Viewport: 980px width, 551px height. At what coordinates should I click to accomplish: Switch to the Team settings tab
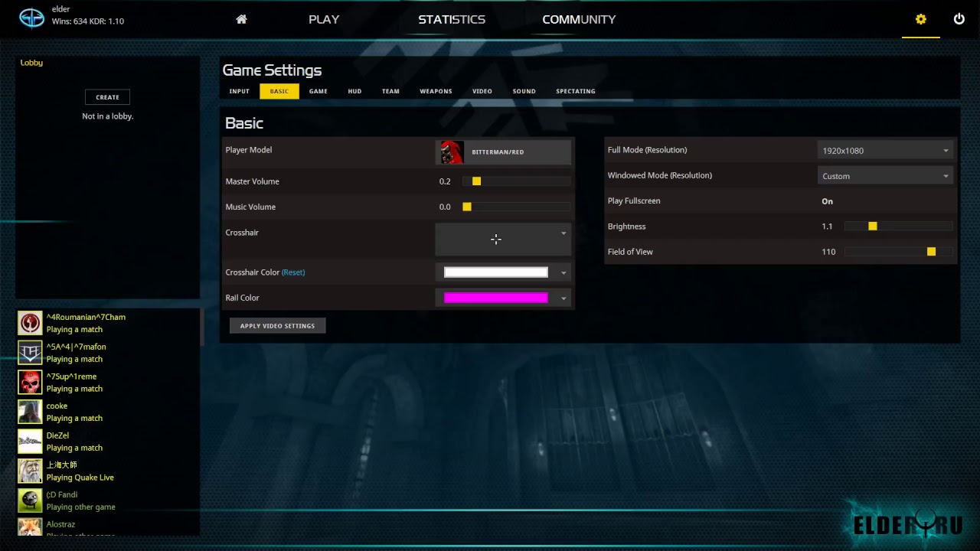point(390,91)
